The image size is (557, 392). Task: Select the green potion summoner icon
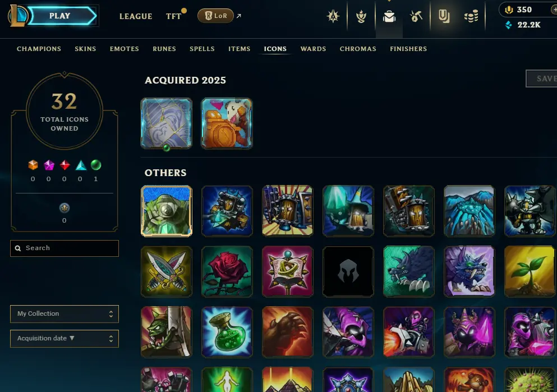(227, 332)
